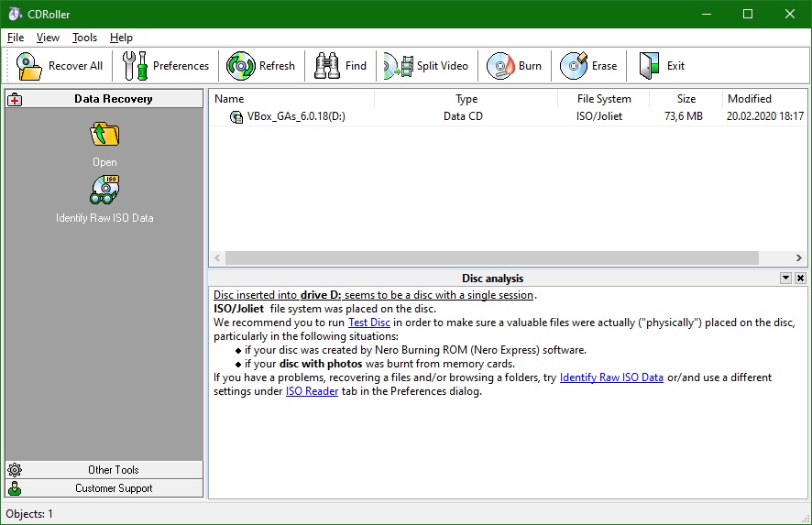
Task: Open Find with the binoculars icon
Action: pos(327,66)
